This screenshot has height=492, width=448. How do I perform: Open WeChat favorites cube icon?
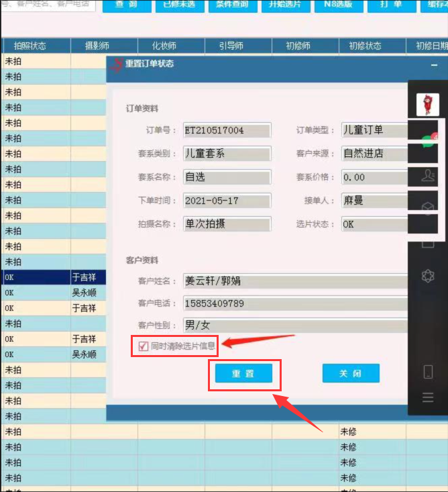click(428, 207)
